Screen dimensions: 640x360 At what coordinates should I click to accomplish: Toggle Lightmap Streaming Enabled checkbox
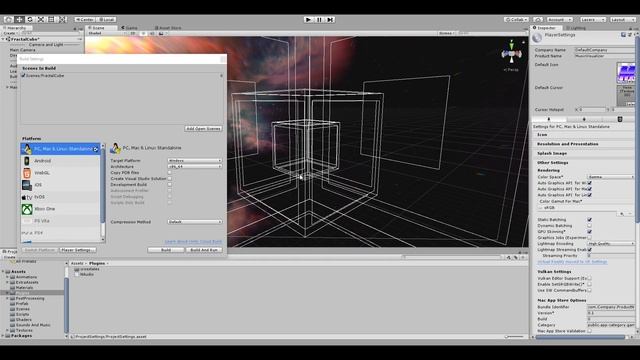589,249
